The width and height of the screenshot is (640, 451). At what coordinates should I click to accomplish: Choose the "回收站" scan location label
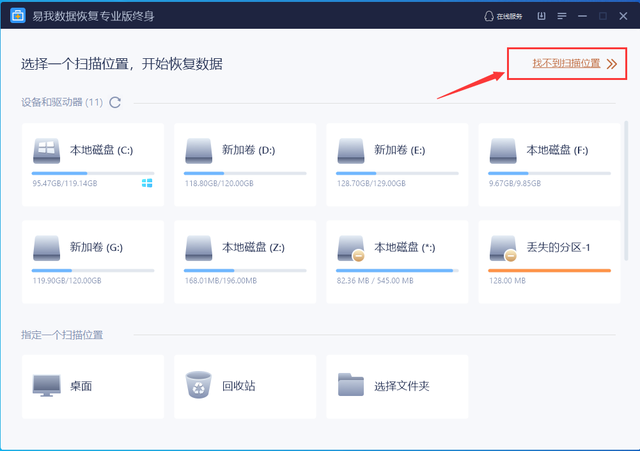pos(239,386)
